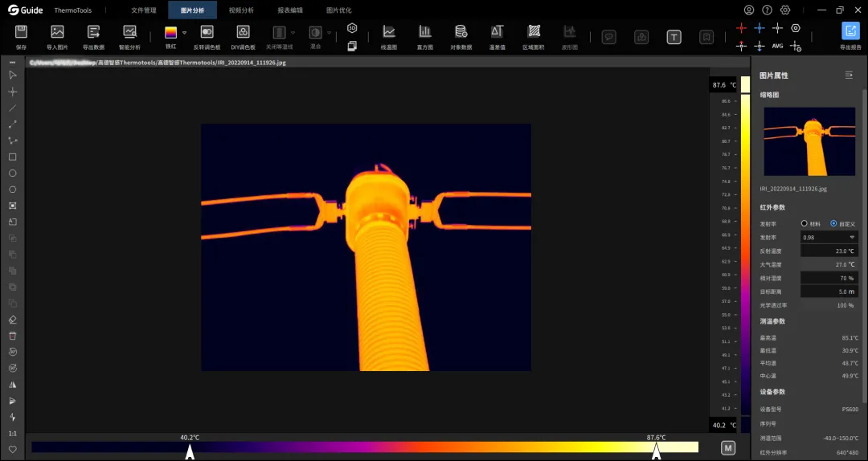
Task: Switch to the 图片分析 tab
Action: click(x=193, y=10)
